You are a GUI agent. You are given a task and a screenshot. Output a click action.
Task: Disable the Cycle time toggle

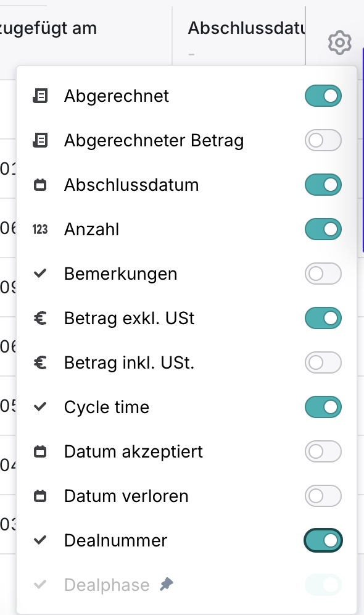(x=323, y=407)
